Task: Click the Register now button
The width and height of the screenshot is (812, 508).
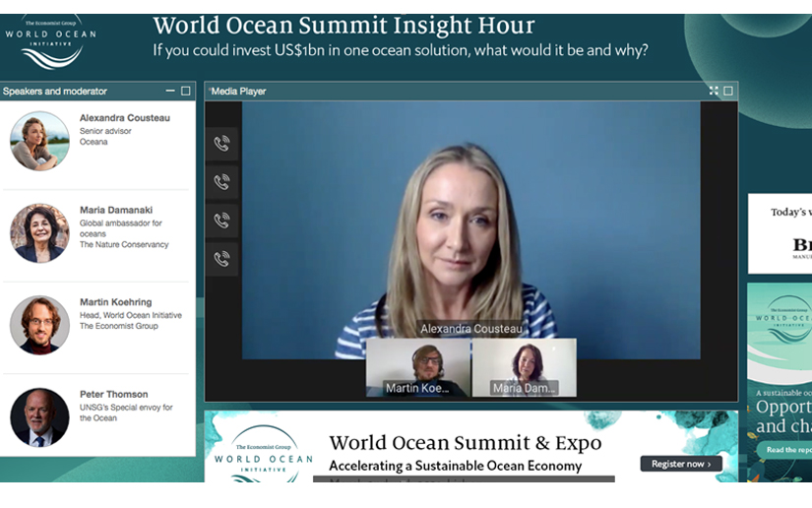Action: pos(681,464)
